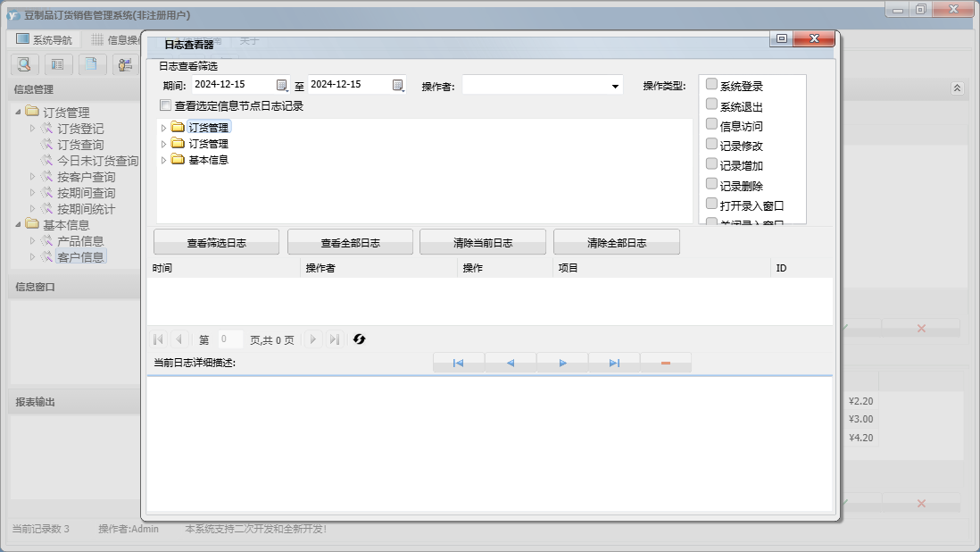Click the 基本信息 folder icon in sidebar
980x552 pixels.
coord(32,224)
